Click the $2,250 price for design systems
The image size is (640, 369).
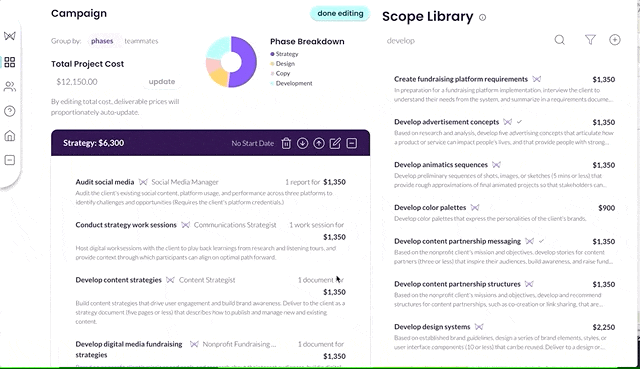pyautogui.click(x=604, y=327)
